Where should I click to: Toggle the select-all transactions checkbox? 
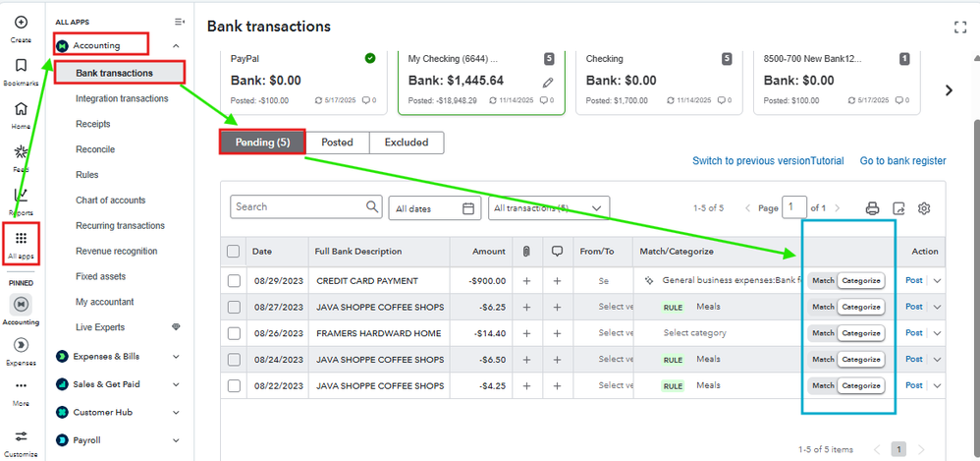(234, 252)
